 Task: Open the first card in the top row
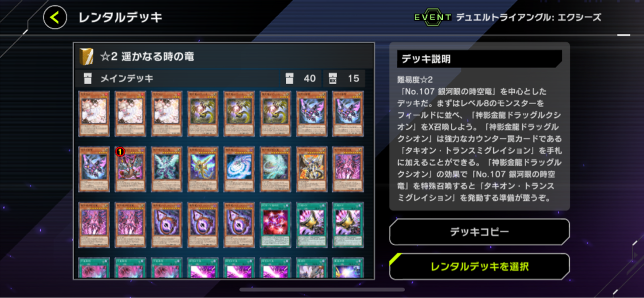point(94,114)
